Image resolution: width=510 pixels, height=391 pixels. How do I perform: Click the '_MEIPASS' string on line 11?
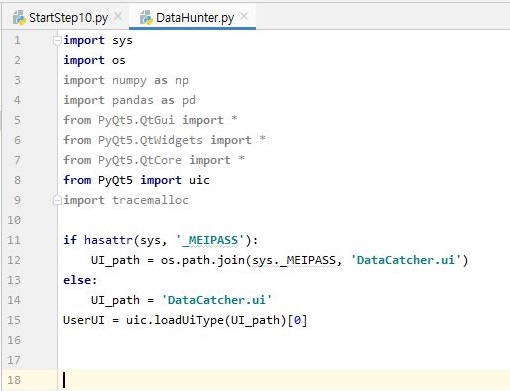pos(210,240)
